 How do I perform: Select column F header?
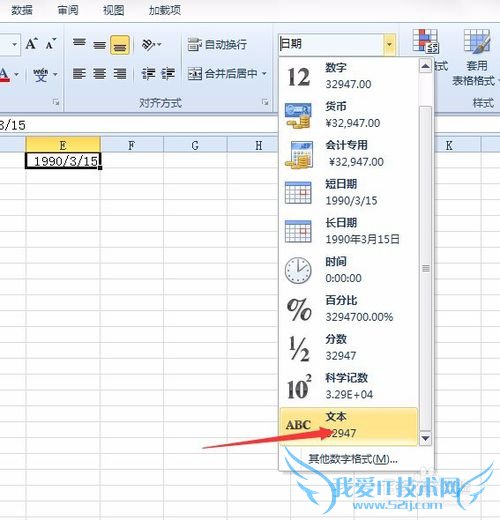(x=132, y=145)
